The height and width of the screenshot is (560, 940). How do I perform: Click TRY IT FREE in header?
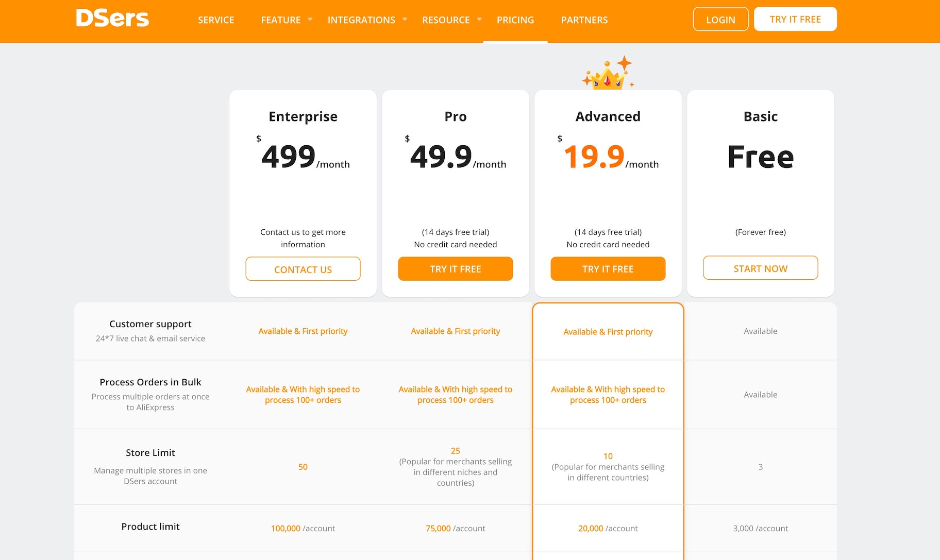795,20
